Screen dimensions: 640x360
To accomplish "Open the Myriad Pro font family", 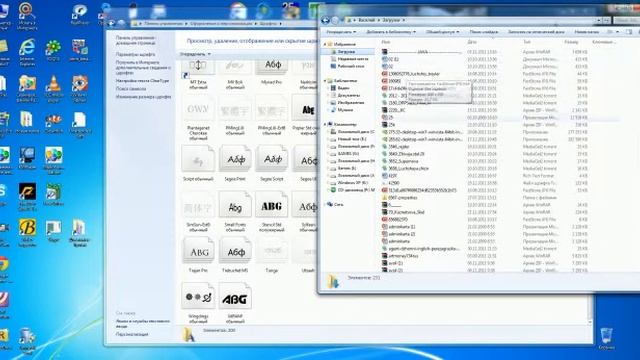I will 272,72.
